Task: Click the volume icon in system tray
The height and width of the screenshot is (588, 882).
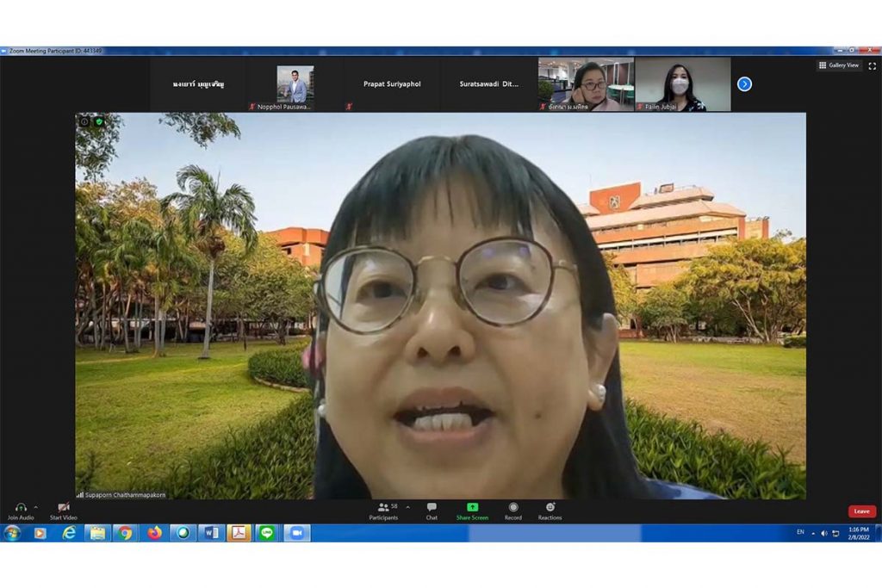Action: pos(825,533)
